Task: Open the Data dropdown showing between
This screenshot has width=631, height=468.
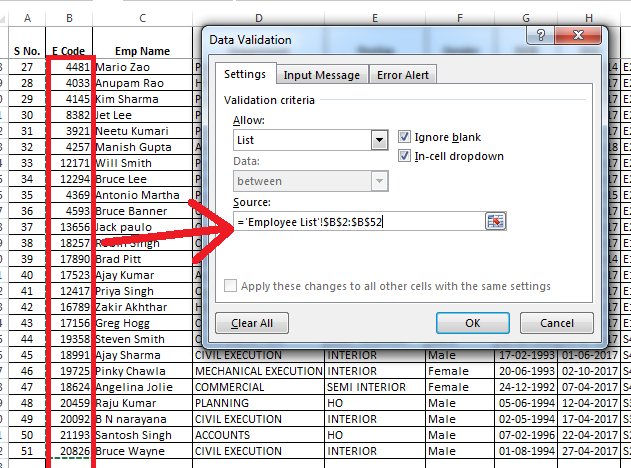Action: [379, 181]
